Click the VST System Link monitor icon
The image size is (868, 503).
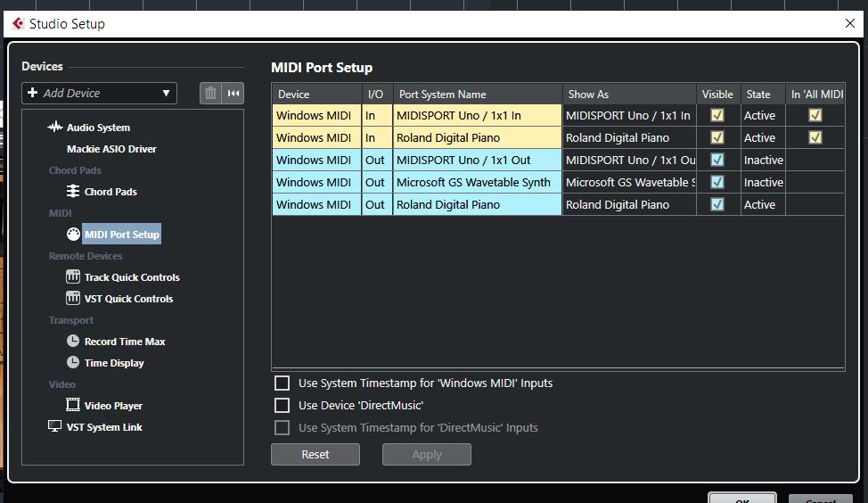click(x=54, y=426)
